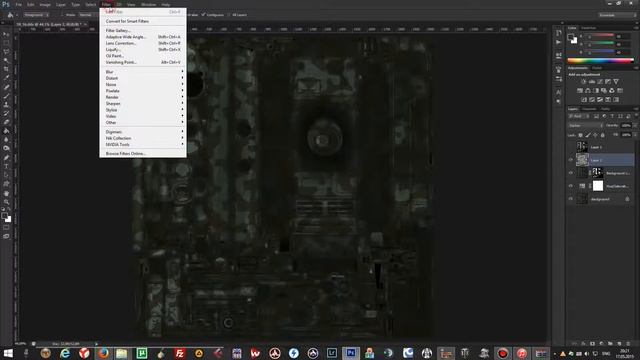Screen dimensions: 640x360
Task: Expand the Blur filter submenu
Action: point(143,72)
